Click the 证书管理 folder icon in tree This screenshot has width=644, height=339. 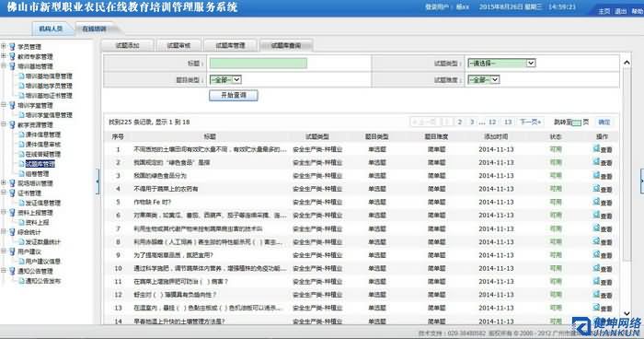[x=12, y=193]
